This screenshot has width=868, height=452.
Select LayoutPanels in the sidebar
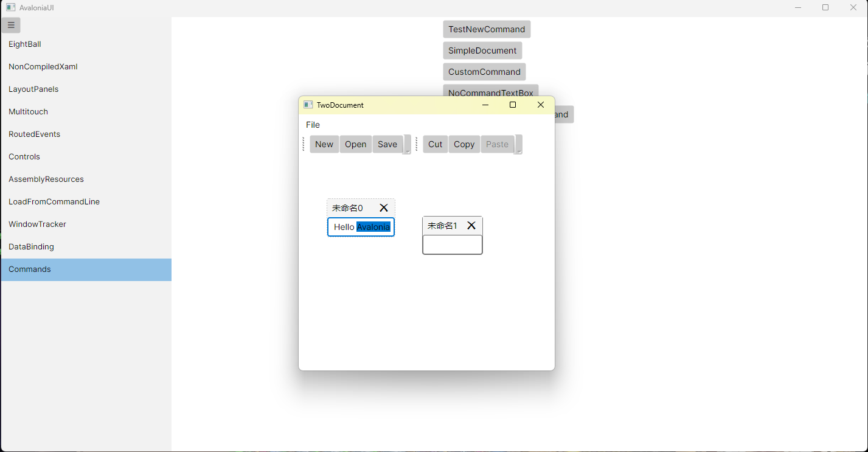[x=86, y=89]
